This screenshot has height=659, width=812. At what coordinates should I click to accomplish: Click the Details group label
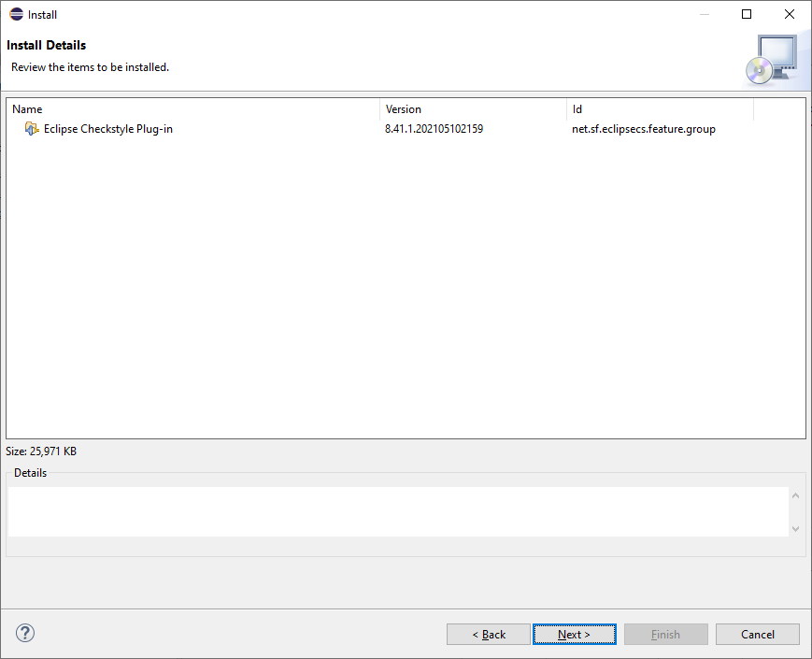pos(30,472)
